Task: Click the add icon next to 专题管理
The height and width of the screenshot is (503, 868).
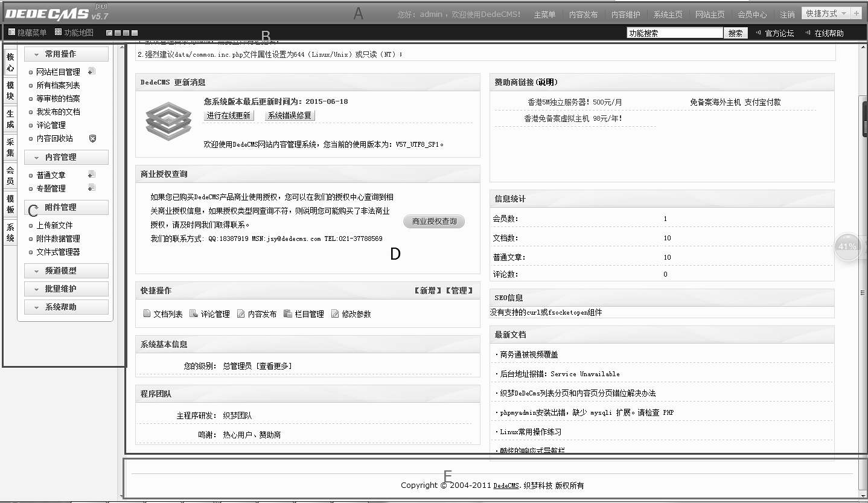Action: pos(91,188)
